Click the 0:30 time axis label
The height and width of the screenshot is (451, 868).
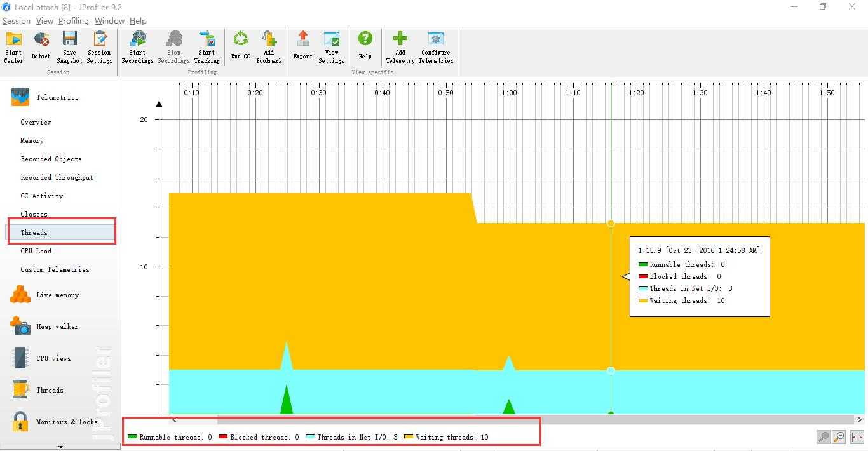[318, 93]
